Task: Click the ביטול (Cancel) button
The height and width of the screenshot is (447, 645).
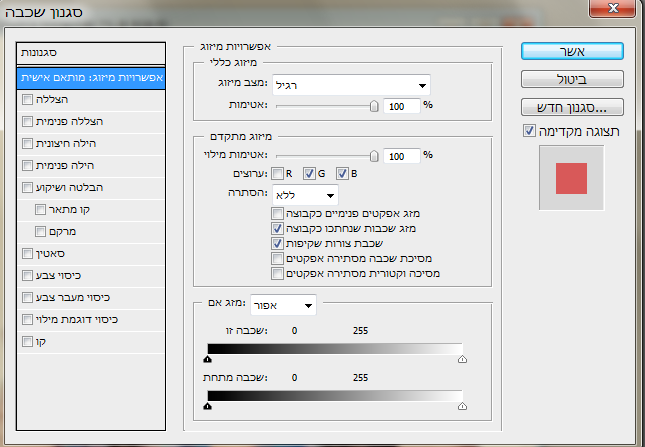Action: [x=572, y=79]
